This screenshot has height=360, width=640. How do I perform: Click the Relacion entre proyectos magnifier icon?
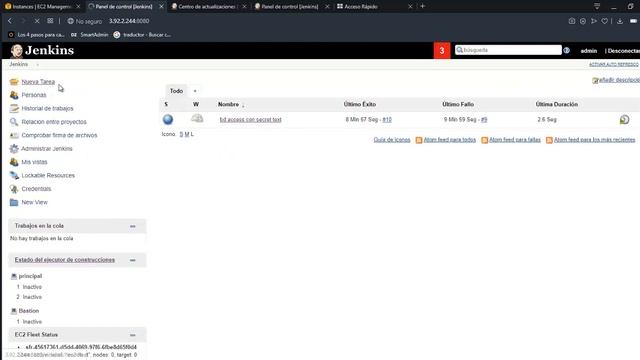pos(14,122)
